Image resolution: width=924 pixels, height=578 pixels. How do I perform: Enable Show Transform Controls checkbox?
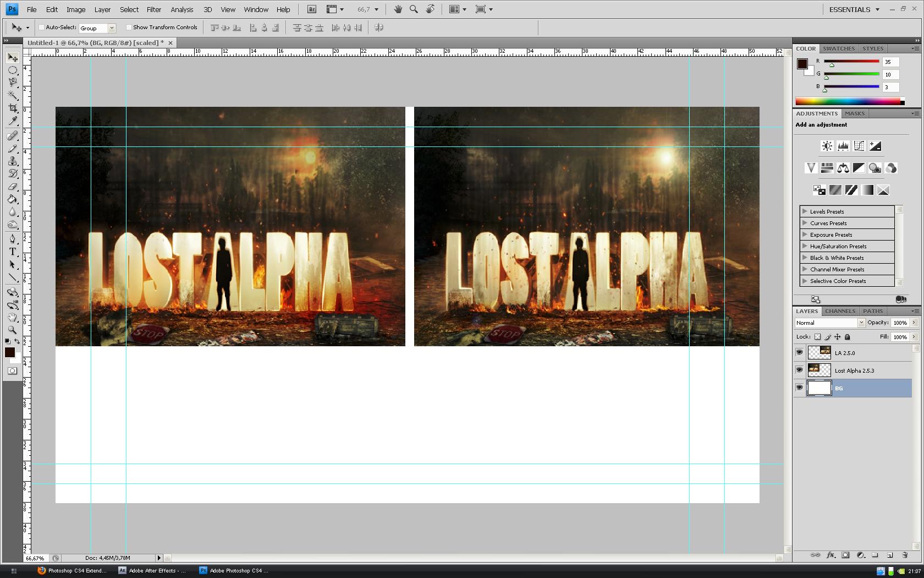tap(129, 28)
